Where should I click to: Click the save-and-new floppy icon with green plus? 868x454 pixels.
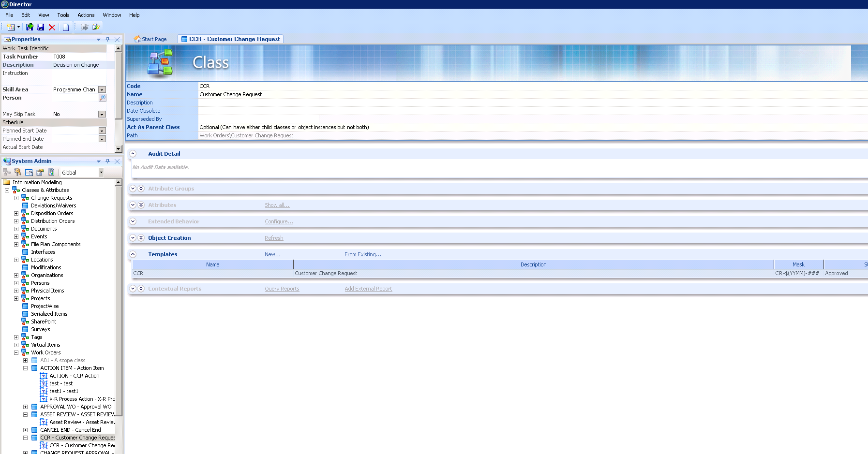coord(30,27)
